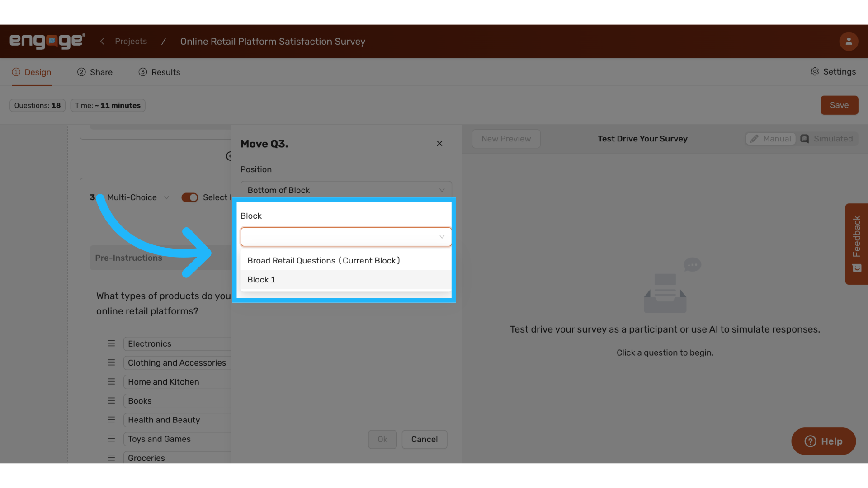Image resolution: width=868 pixels, height=488 pixels.
Task: Open Settings gear icon
Action: coord(815,72)
